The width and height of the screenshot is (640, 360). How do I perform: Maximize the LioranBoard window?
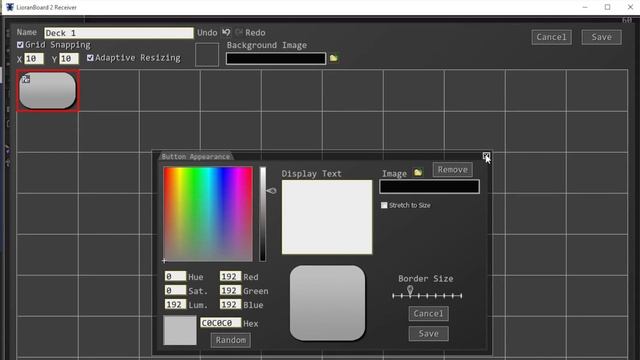[608, 7]
